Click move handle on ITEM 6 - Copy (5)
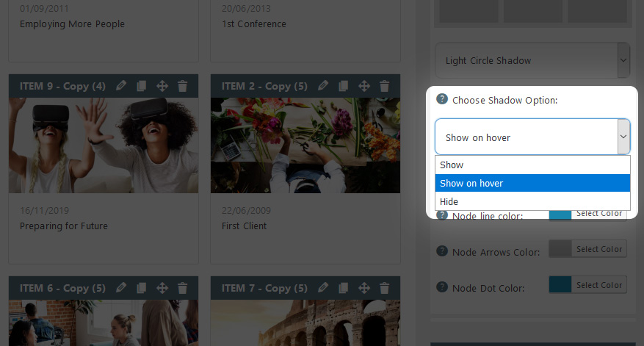The width and height of the screenshot is (644, 346). point(162,288)
